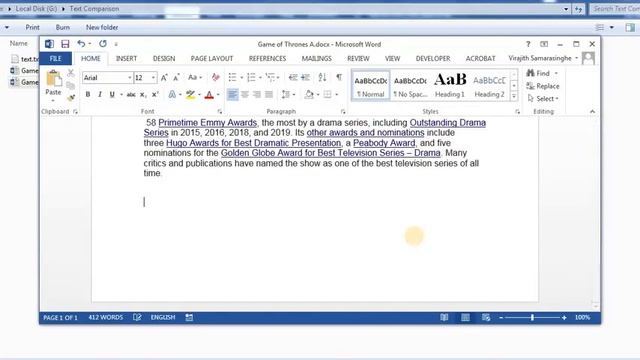Toggle Superscript formatting
This screenshot has width=640, height=360.
pos(155,95)
